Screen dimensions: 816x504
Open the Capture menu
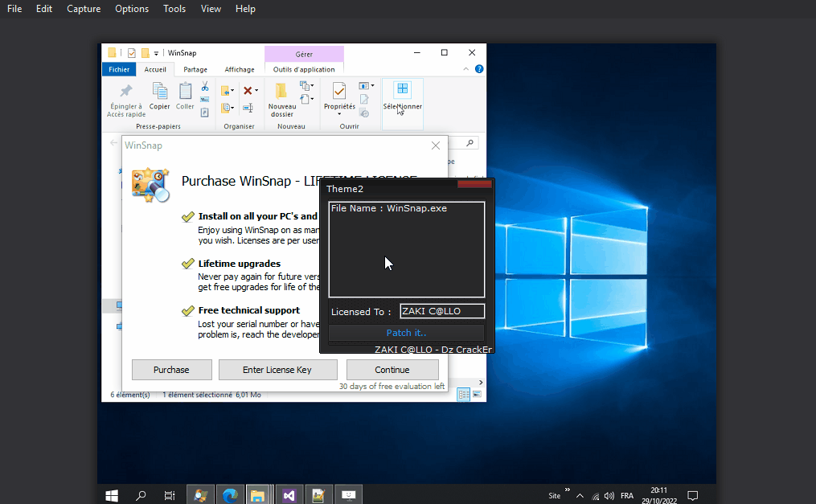click(x=84, y=9)
